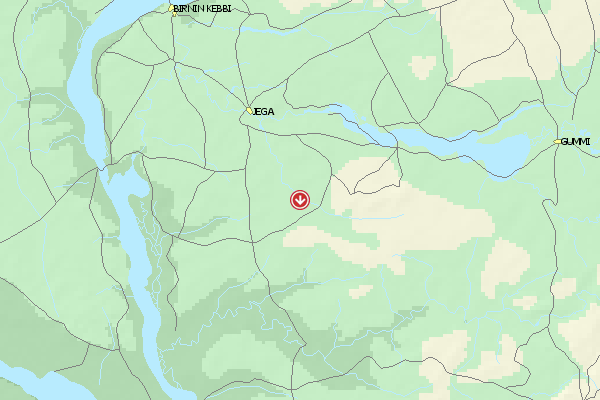
Task: Click the pale blue river stretch east of Birnin Kebbi
Action: pos(268,31)
